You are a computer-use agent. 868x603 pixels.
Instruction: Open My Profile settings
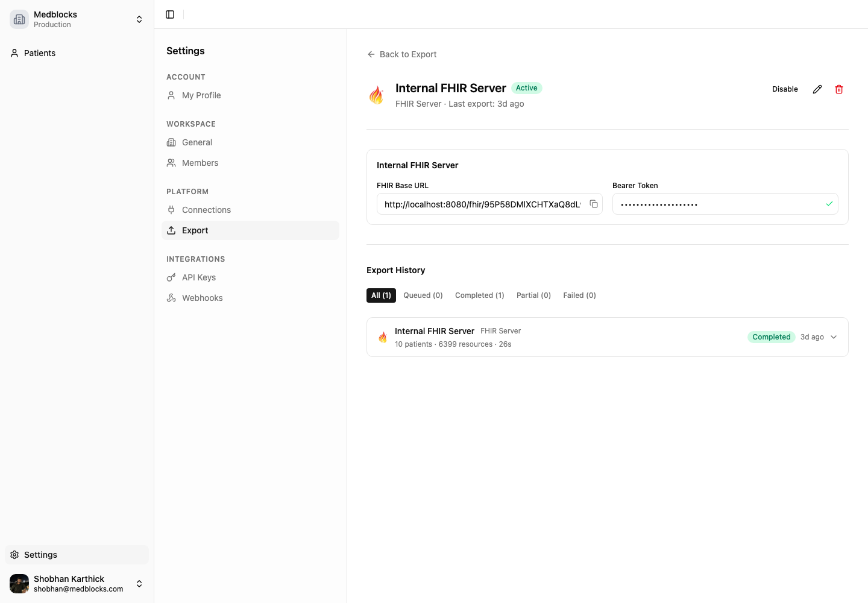250,95
